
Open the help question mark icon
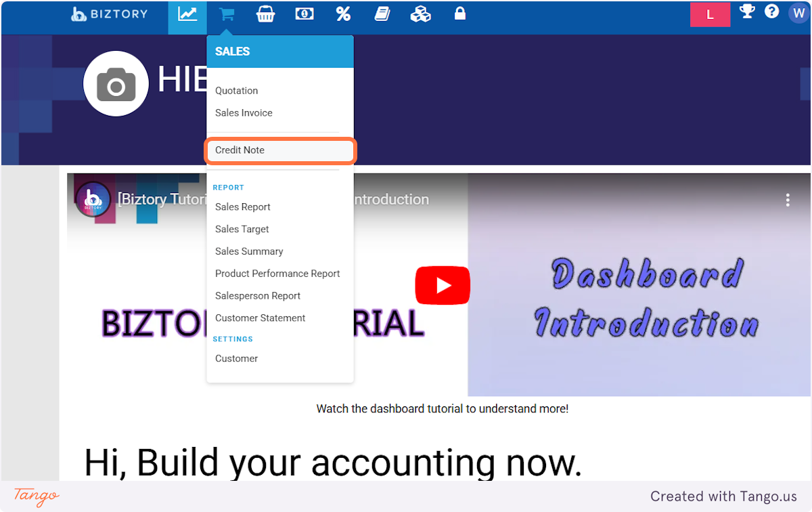pyautogui.click(x=771, y=12)
